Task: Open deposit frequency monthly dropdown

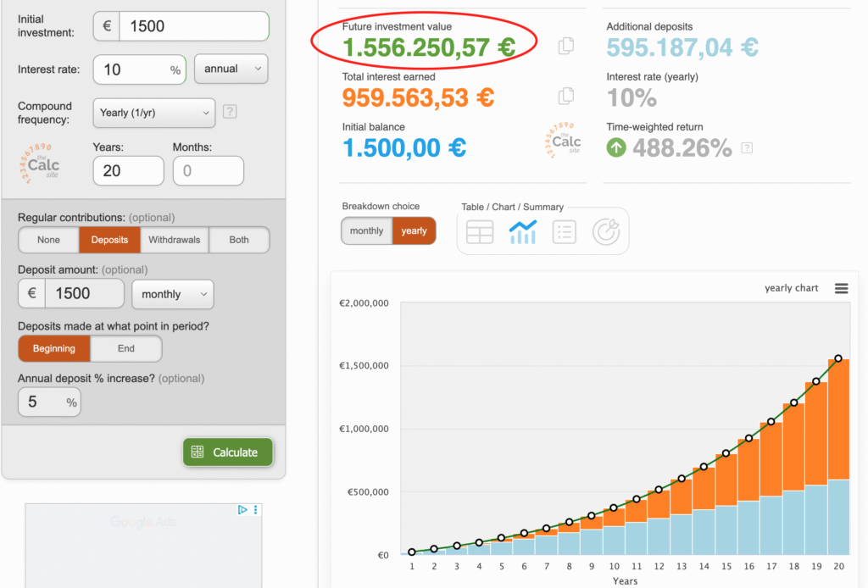Action: (x=173, y=294)
